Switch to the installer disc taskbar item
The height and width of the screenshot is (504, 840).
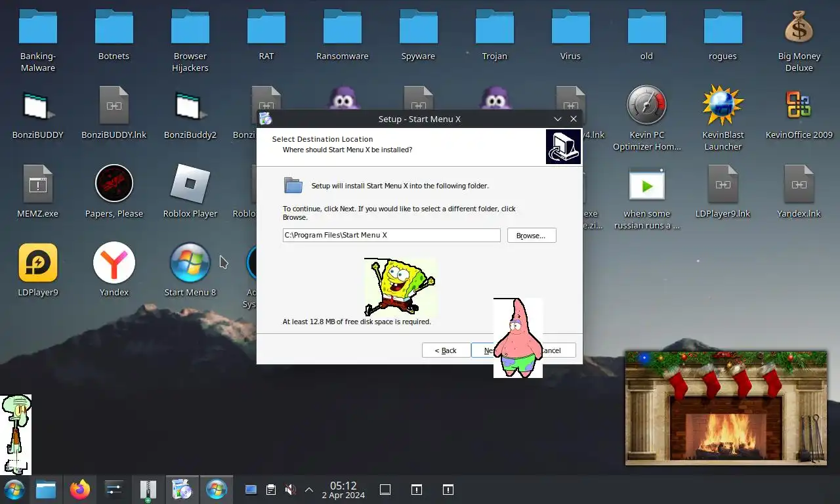coord(182,490)
